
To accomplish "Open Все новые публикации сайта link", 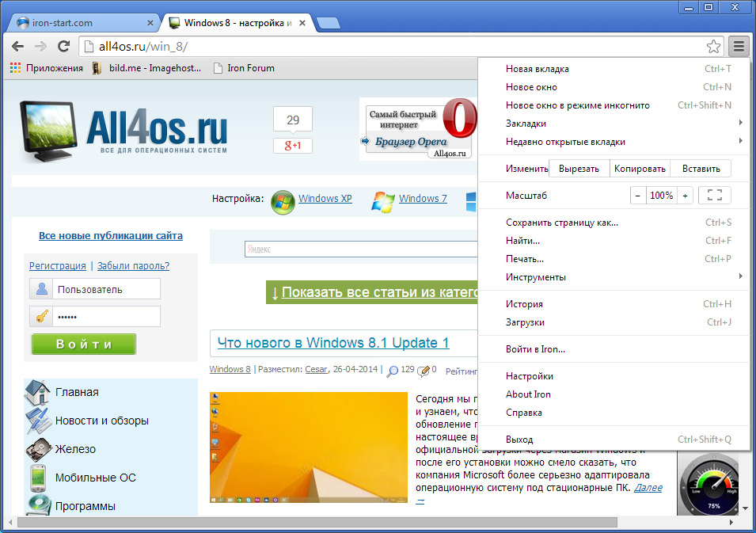I will (x=111, y=236).
